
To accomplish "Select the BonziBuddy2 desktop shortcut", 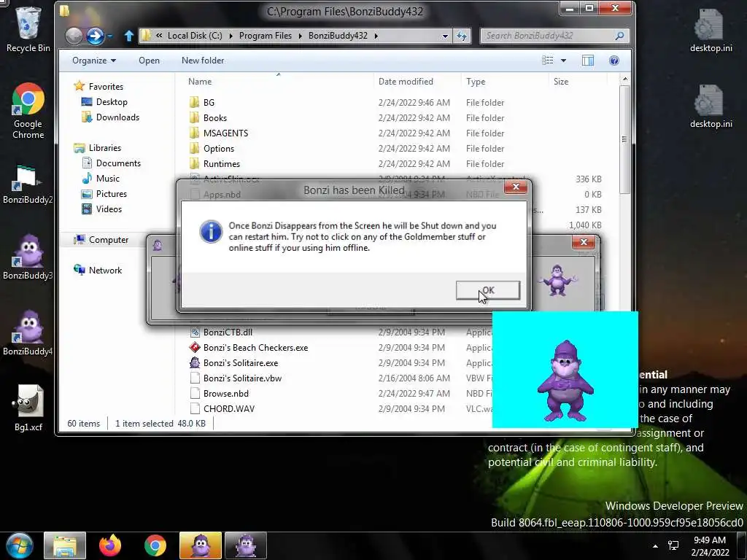I will pos(28,184).
